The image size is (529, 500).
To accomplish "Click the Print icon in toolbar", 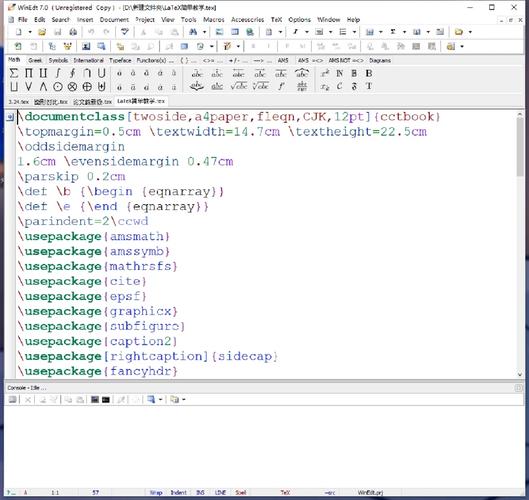I will [73, 32].
